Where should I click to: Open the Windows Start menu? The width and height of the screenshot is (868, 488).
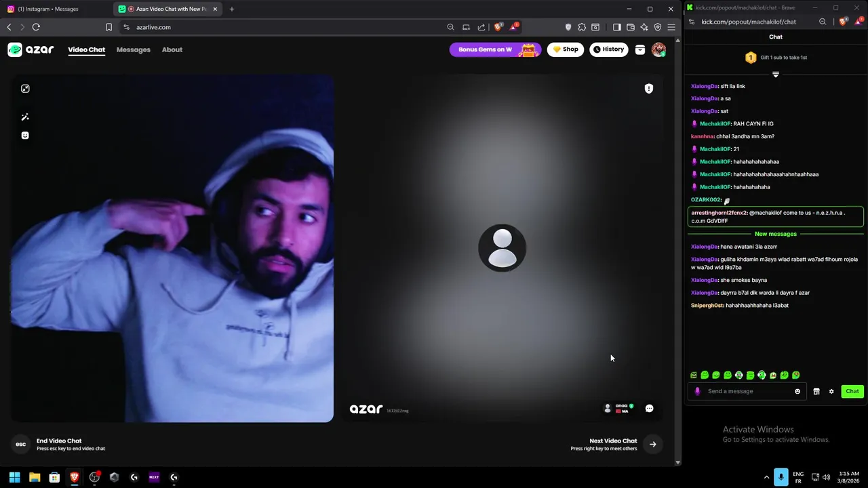tap(14, 477)
